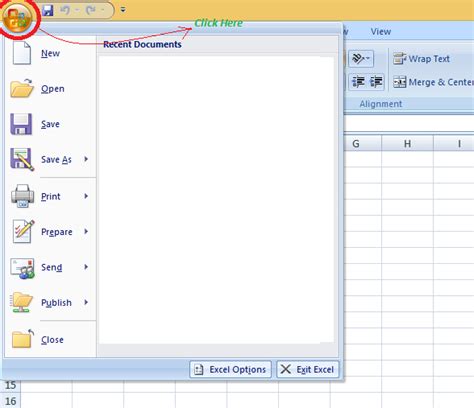The image size is (474, 408).
Task: Click the Save floppy icon in Quick Access Toolbar
Action: click(x=48, y=10)
